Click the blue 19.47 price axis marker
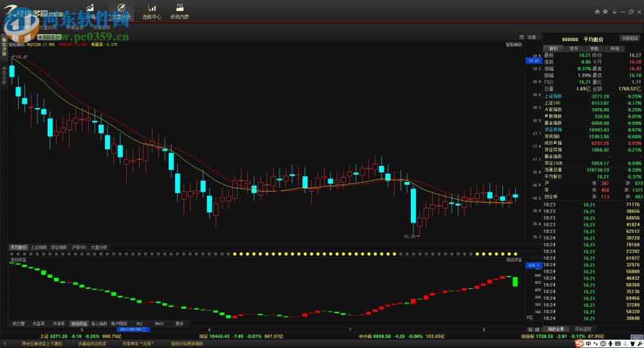Image resolution: width=644 pixels, height=348 pixels. (534, 60)
